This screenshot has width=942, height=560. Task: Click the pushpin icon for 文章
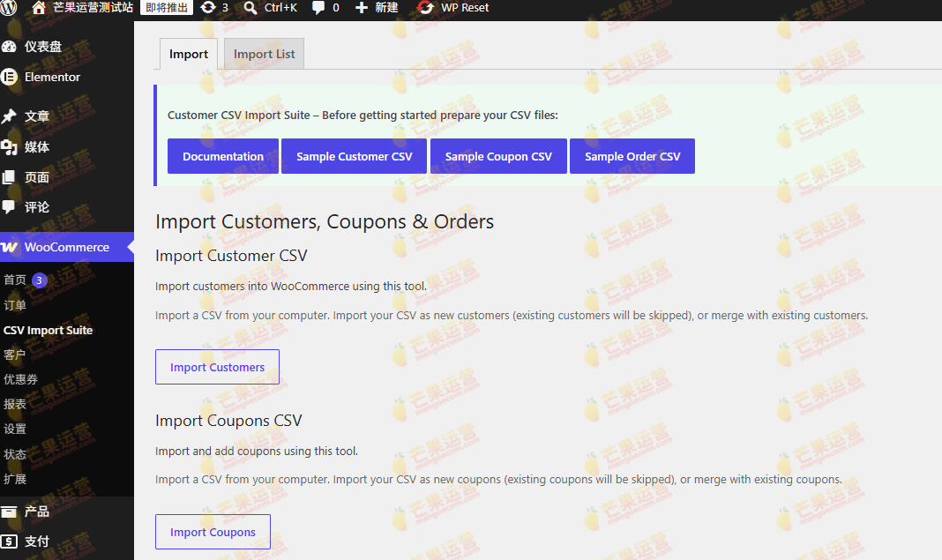click(9, 116)
